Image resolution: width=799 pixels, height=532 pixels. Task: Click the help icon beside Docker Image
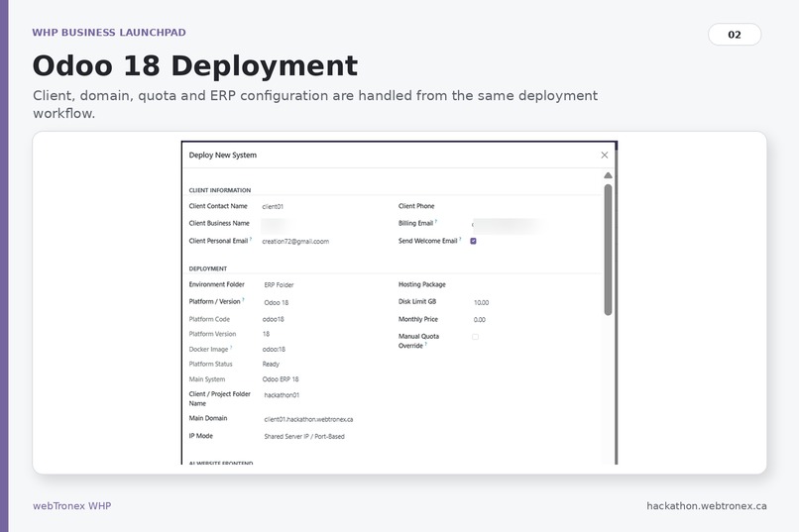231,347
